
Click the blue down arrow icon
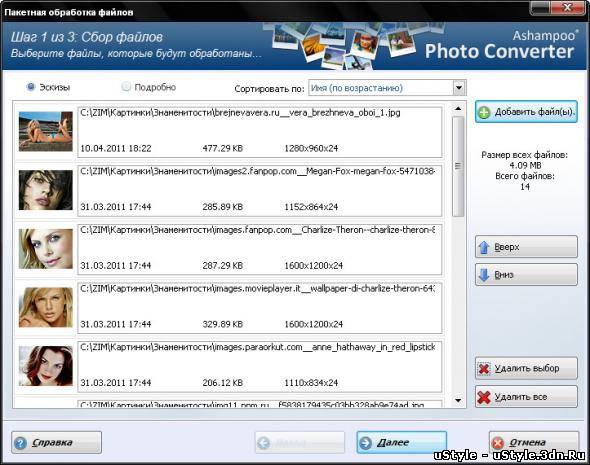pyautogui.click(x=484, y=275)
